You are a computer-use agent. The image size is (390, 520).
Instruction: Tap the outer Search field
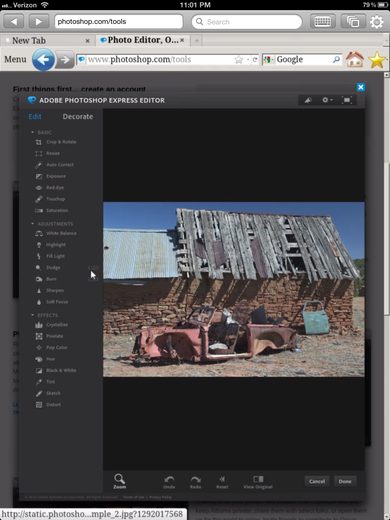tap(247, 22)
